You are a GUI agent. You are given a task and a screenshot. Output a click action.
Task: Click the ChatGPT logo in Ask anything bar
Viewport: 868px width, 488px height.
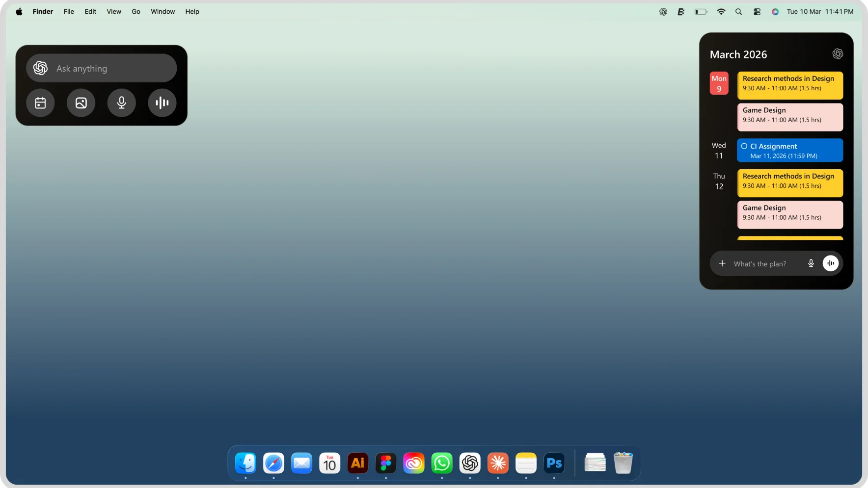[40, 68]
